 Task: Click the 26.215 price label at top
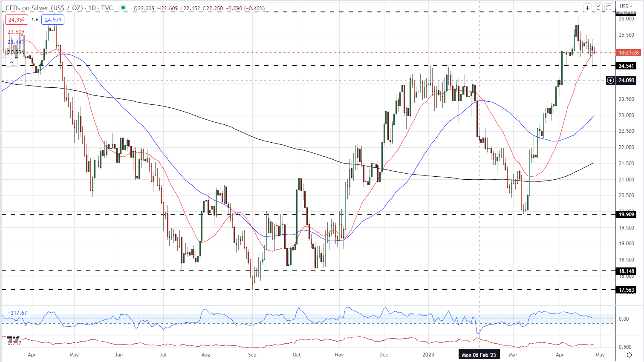627,13
